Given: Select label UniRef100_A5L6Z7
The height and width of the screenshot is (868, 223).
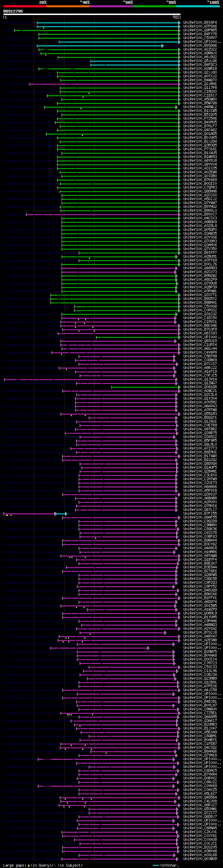Looking at the screenshot, I should pos(200,794).
